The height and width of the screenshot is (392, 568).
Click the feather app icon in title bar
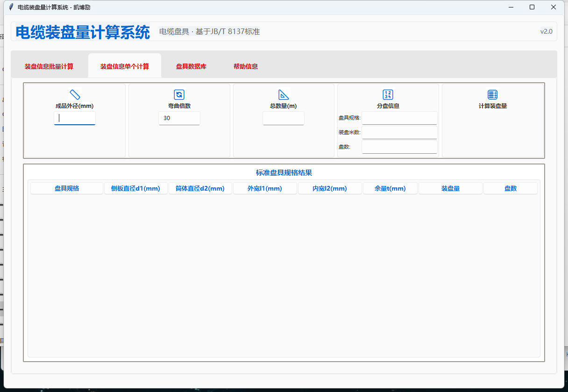click(11, 7)
